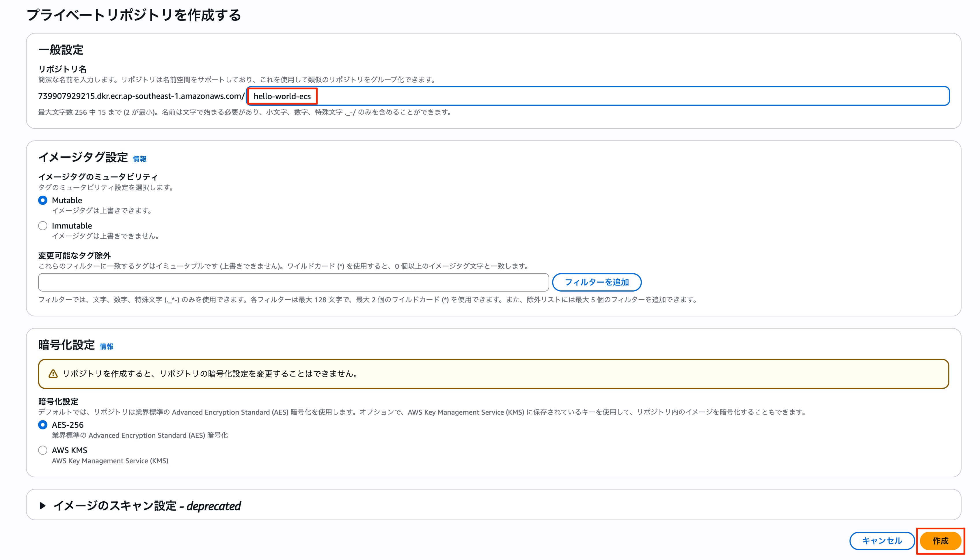The image size is (980, 560).
Task: Click the 変更可能なタグ除外 field label
Action: [74, 255]
